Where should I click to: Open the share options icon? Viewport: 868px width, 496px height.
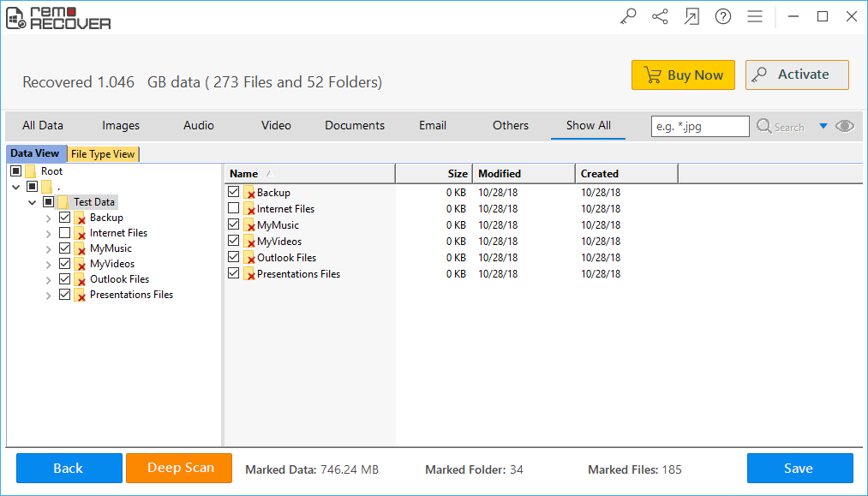pos(660,15)
